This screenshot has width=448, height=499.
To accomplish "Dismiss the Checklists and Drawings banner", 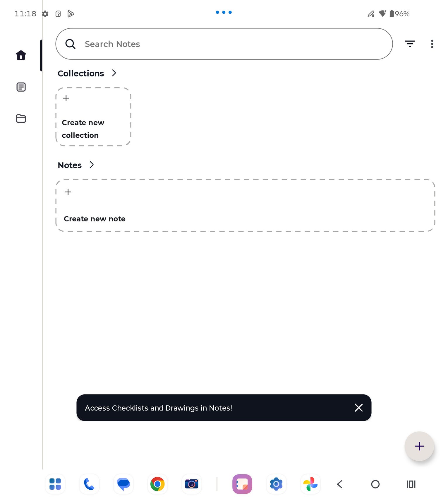I will (x=358, y=408).
